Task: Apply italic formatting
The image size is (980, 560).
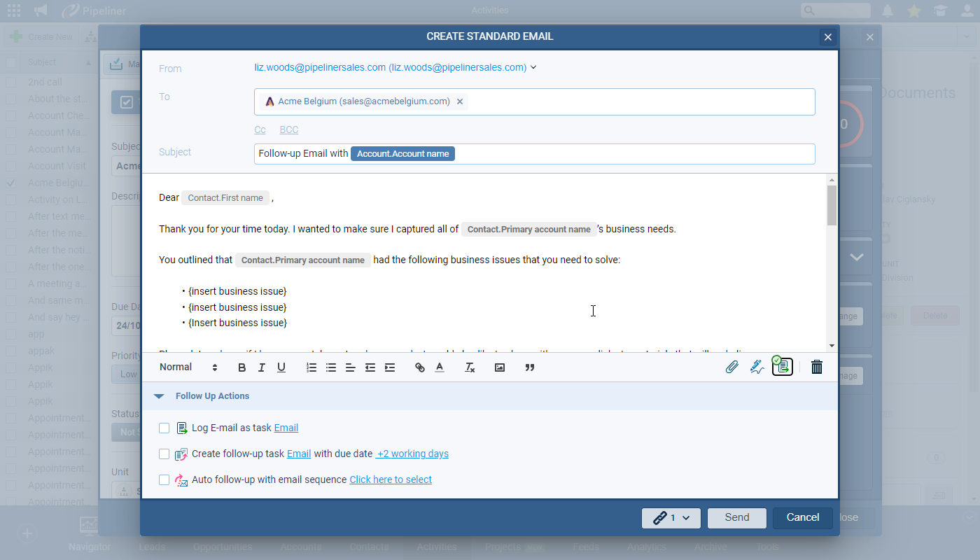Action: click(x=261, y=367)
